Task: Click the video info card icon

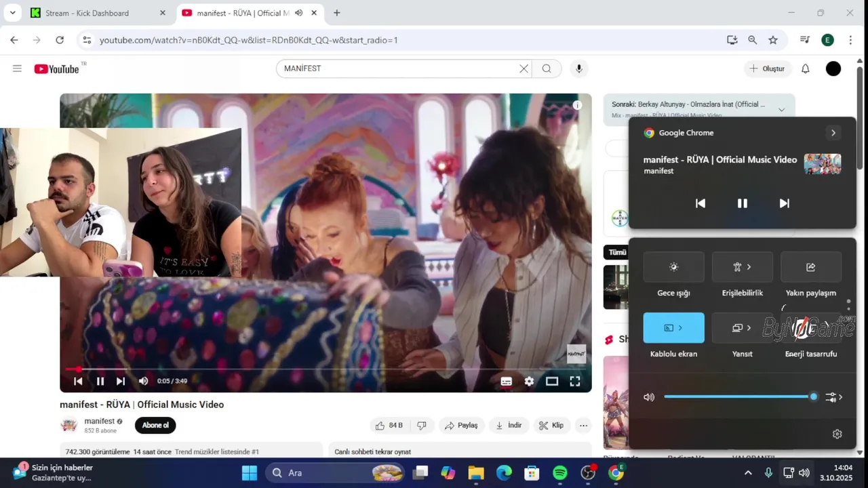Action: [x=577, y=105]
